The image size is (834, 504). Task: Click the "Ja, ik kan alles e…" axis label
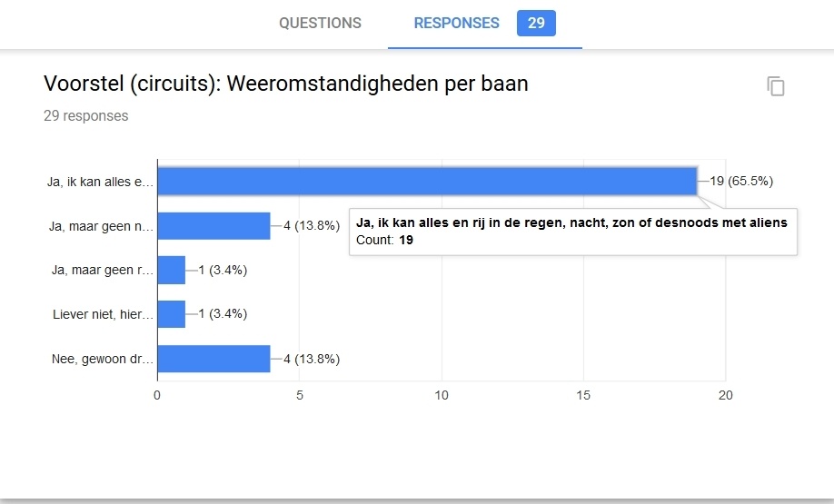pyautogui.click(x=101, y=182)
